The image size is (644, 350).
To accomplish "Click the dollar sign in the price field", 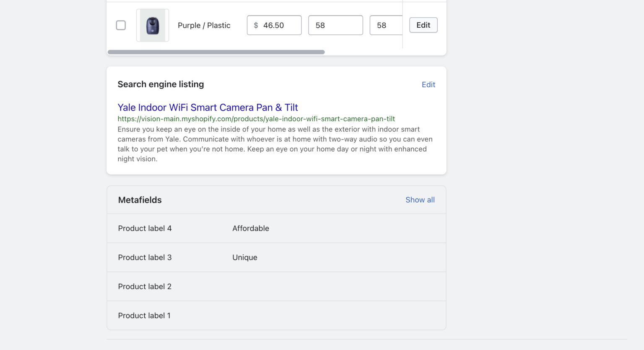I will 256,25.
